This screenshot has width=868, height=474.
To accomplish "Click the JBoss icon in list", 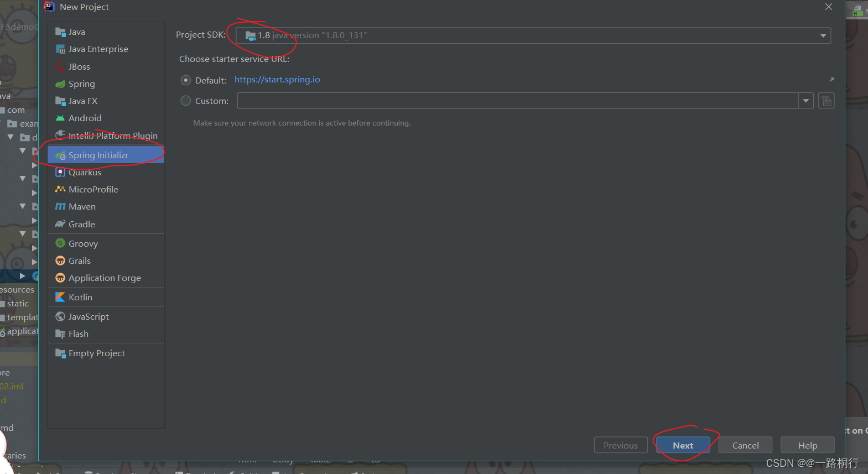I will (60, 66).
